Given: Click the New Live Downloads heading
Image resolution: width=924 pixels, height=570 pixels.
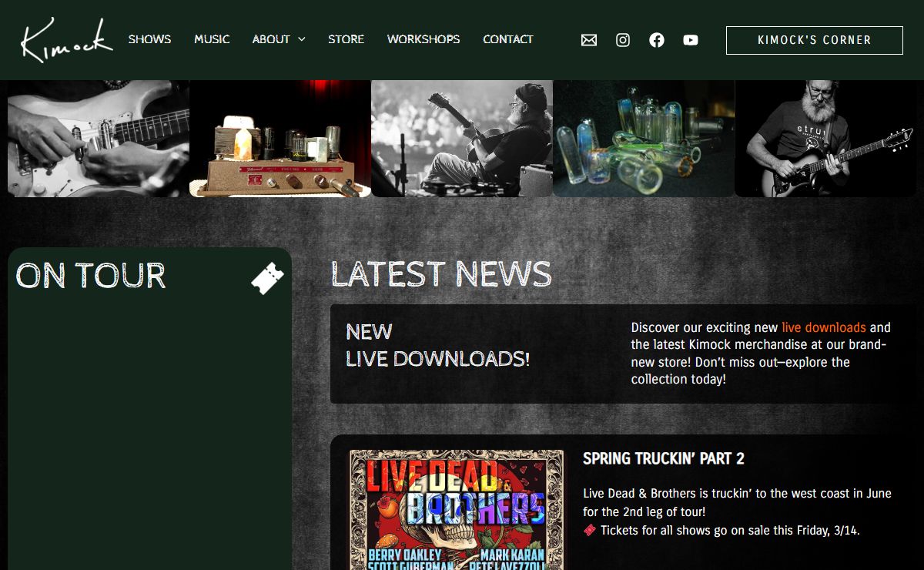Looking at the screenshot, I should point(438,345).
